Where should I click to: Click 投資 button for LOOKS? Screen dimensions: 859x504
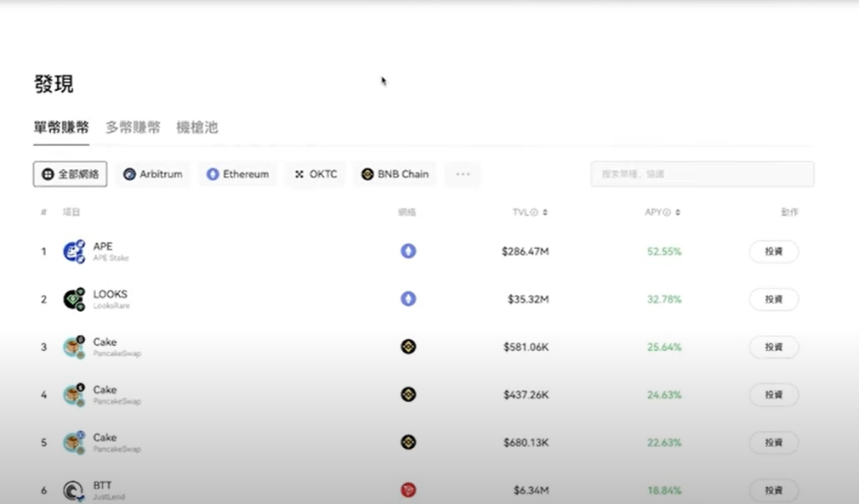[774, 299]
